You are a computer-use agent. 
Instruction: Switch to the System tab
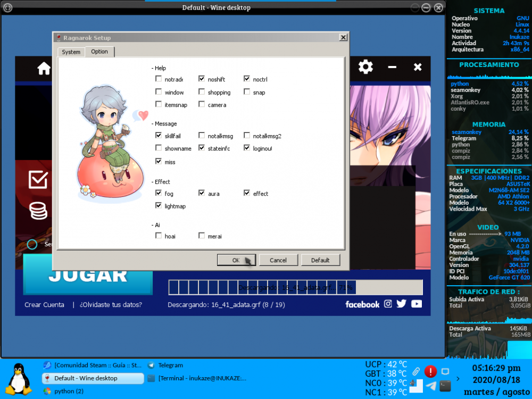pos(71,52)
